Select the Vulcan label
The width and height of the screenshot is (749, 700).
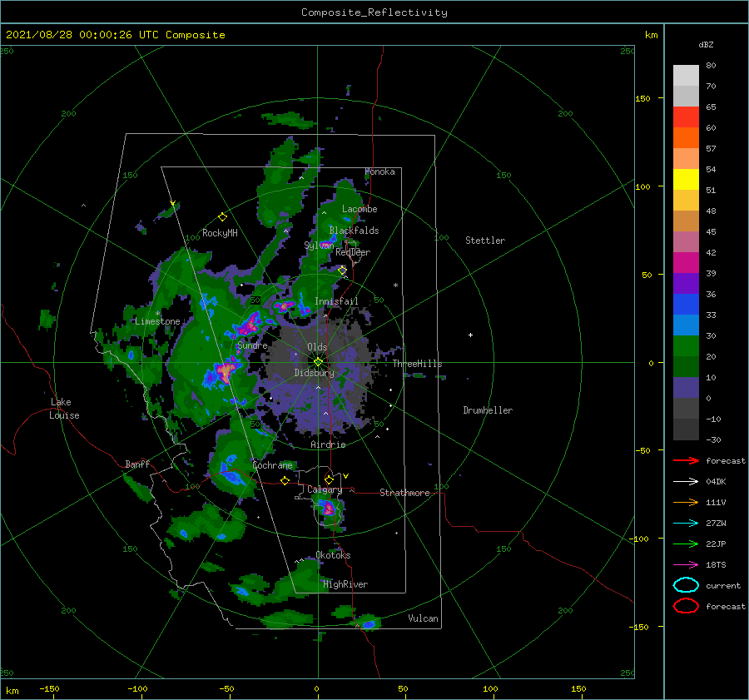[x=424, y=618]
